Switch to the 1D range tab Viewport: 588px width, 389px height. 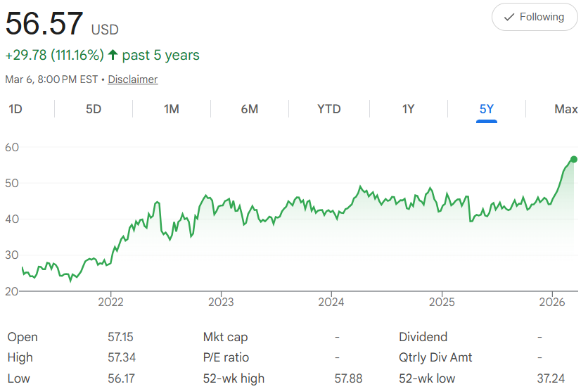(x=15, y=109)
